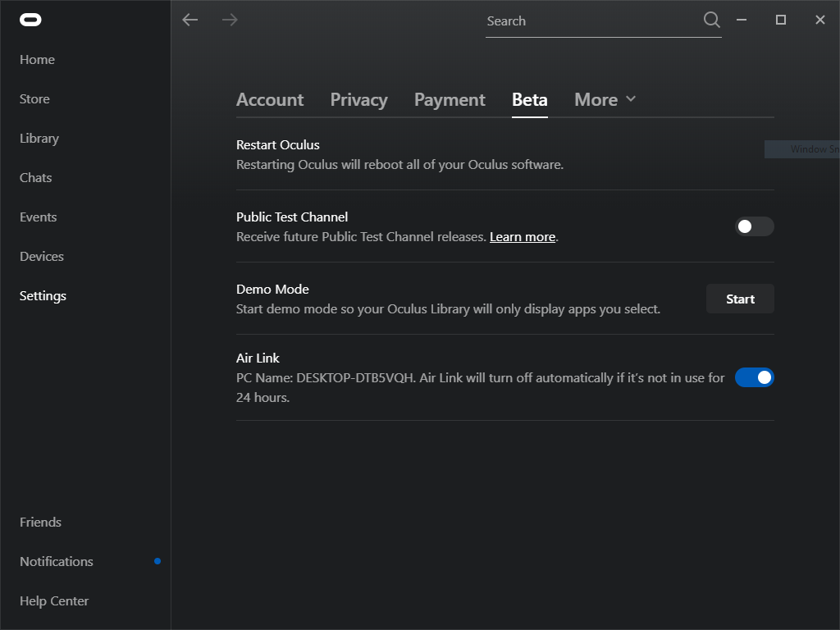Turn off the Air Link toggle

[754, 377]
